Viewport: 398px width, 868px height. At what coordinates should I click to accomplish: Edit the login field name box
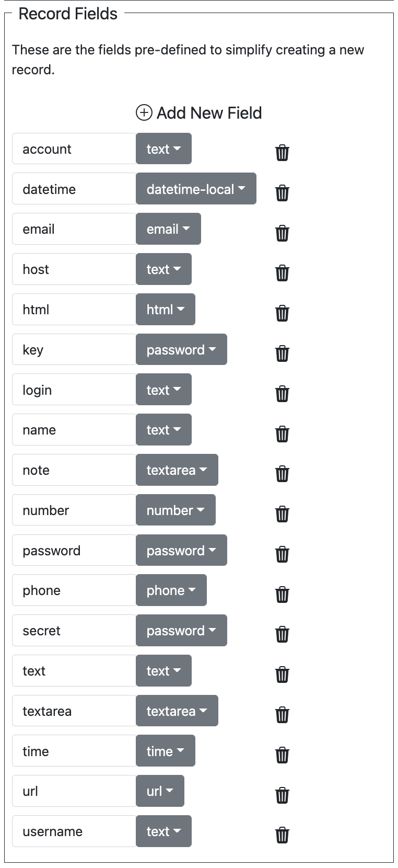point(74,390)
